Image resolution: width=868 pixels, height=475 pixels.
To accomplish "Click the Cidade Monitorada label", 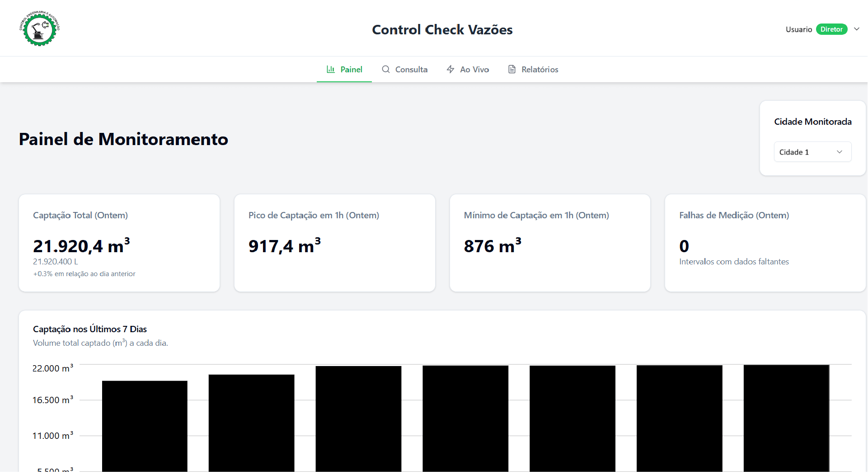I will 813,122.
